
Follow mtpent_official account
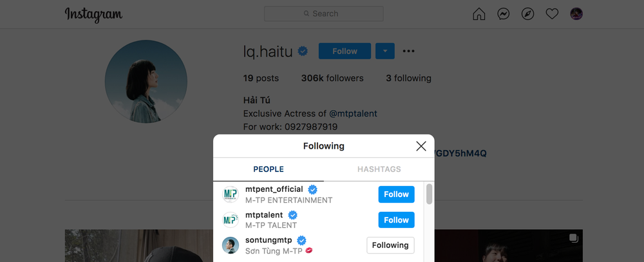click(x=396, y=194)
